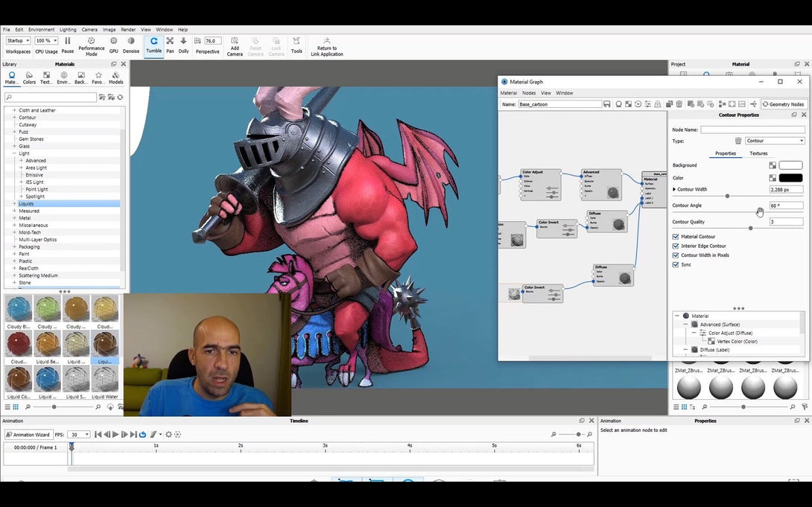The width and height of the screenshot is (812, 507).
Task: Click the Geometry Nodes button
Action: 784,104
